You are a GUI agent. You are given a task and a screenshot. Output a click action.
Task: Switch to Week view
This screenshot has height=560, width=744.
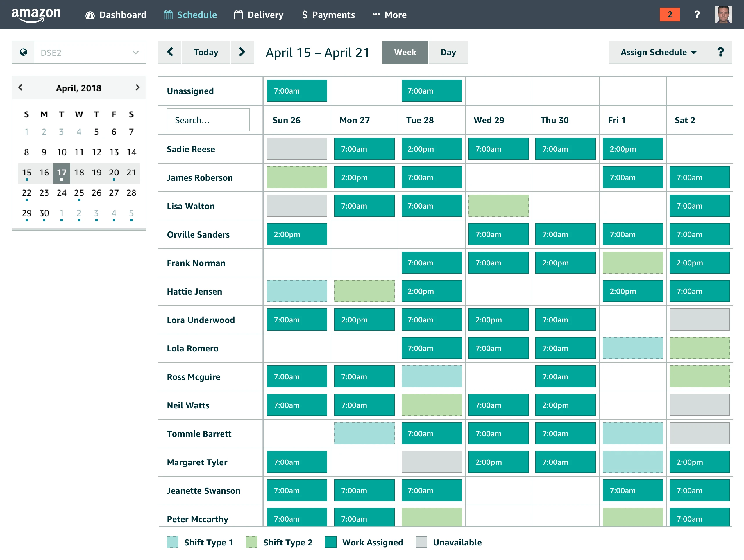click(x=405, y=52)
